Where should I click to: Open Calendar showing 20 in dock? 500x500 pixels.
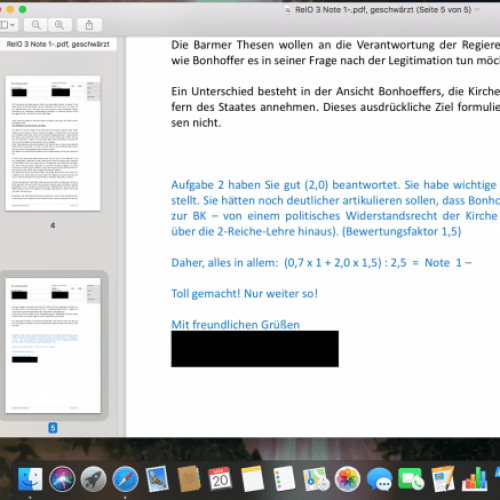[220, 479]
